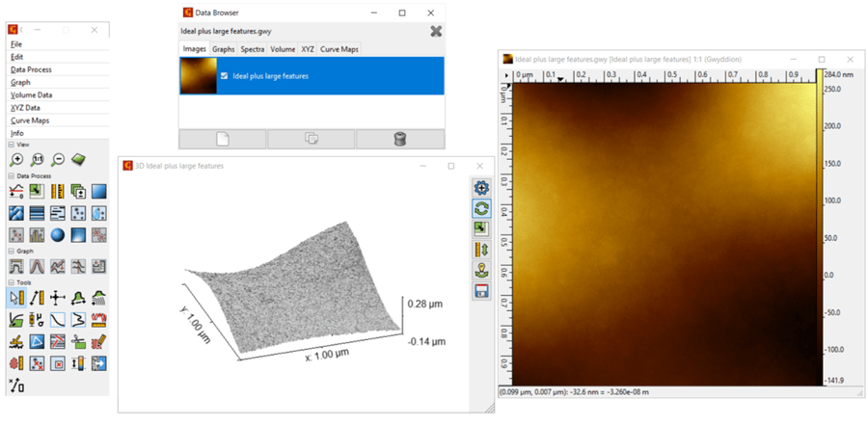868x426 pixels.
Task: Select the Crop scissors tool
Action: point(78,342)
